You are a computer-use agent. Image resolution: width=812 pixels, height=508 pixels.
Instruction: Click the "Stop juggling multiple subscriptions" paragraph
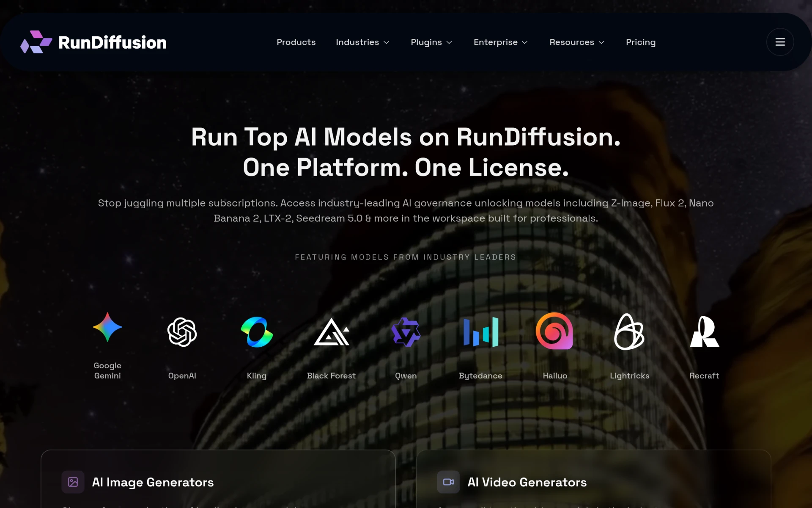[406, 210]
